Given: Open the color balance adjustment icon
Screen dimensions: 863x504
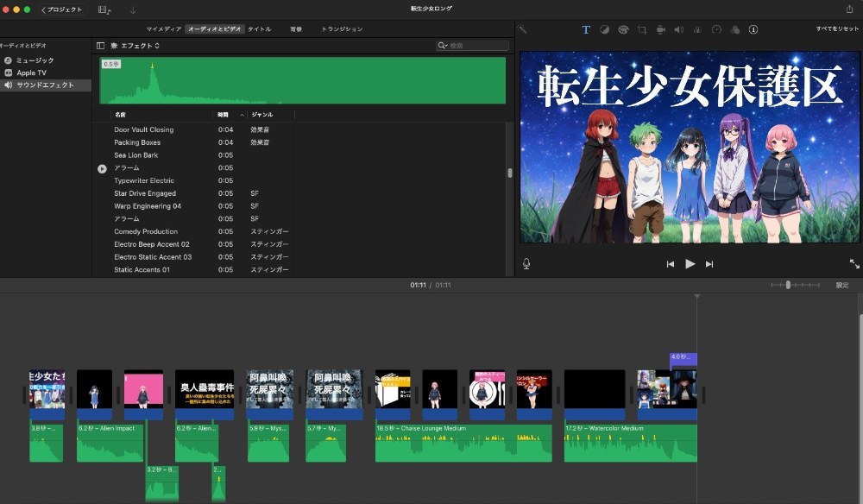Looking at the screenshot, I should pyautogui.click(x=604, y=29).
